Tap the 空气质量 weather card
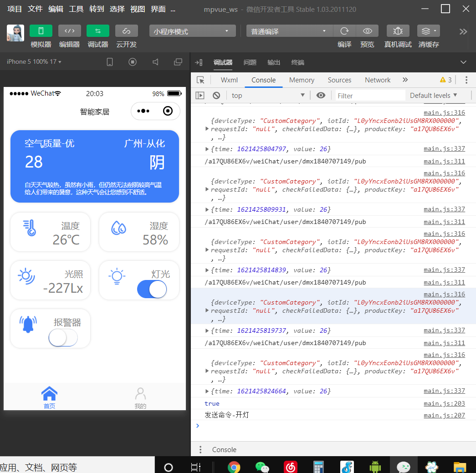Image resolution: width=476 pixels, height=473 pixels. (95, 166)
